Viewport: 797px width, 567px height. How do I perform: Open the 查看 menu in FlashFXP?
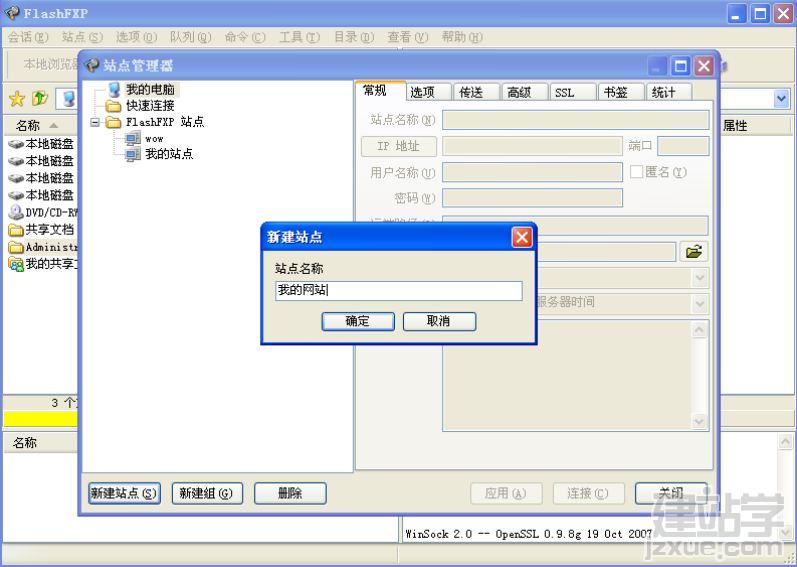[408, 37]
